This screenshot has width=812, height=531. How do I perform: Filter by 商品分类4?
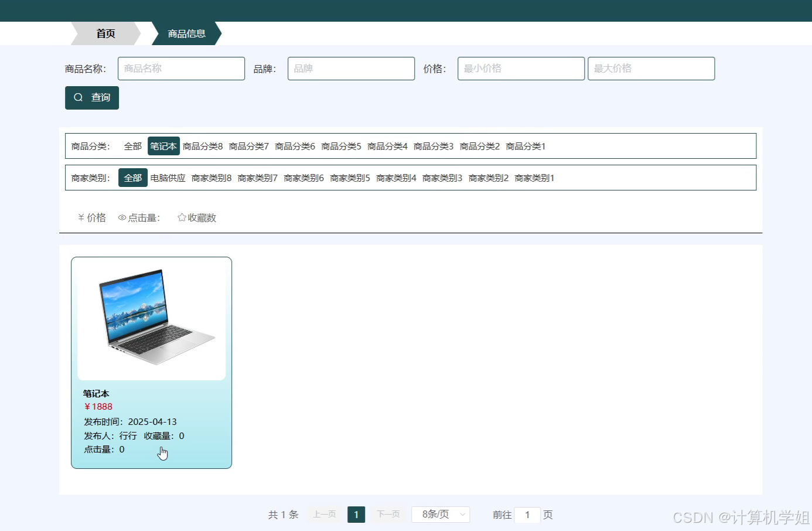(x=387, y=146)
